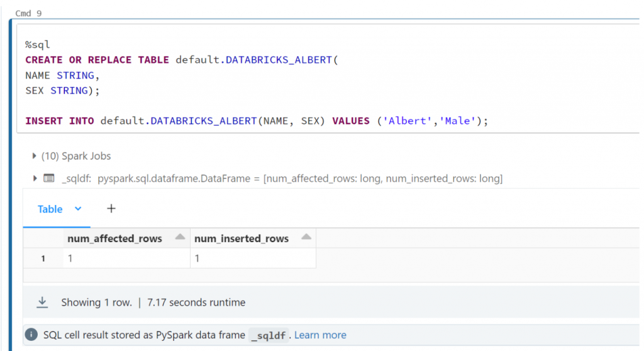The image size is (644, 351).
Task: Place cursor in the CREATE OR REPLACE TABLE line
Action: point(182,60)
